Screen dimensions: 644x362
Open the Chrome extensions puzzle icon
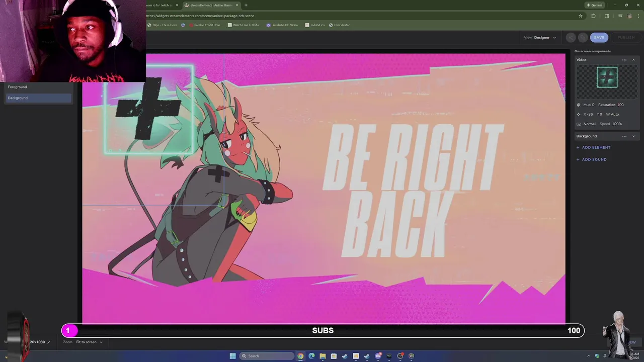(x=593, y=16)
